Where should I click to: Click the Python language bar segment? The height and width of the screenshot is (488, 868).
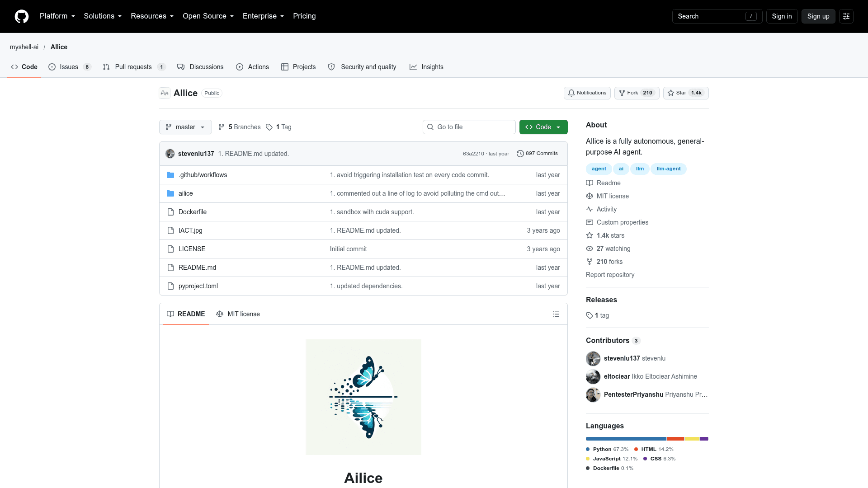point(626,439)
